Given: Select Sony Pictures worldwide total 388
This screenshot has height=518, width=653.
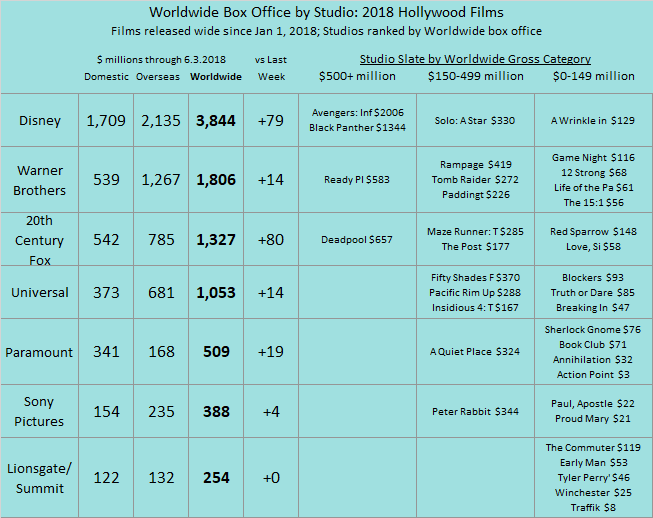Looking at the screenshot, I should (x=216, y=412).
